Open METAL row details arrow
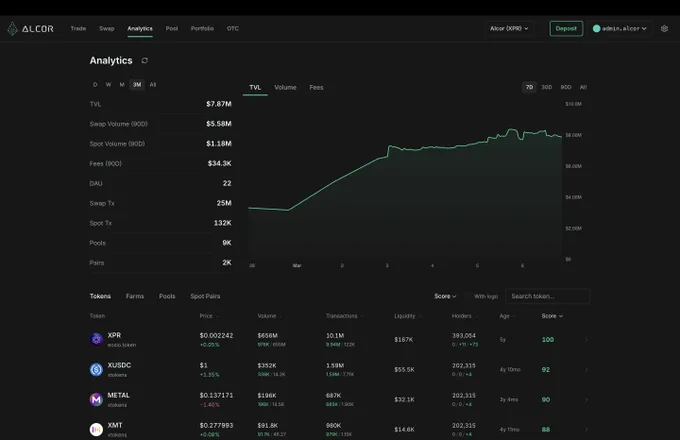The height and width of the screenshot is (440, 680). tap(586, 400)
